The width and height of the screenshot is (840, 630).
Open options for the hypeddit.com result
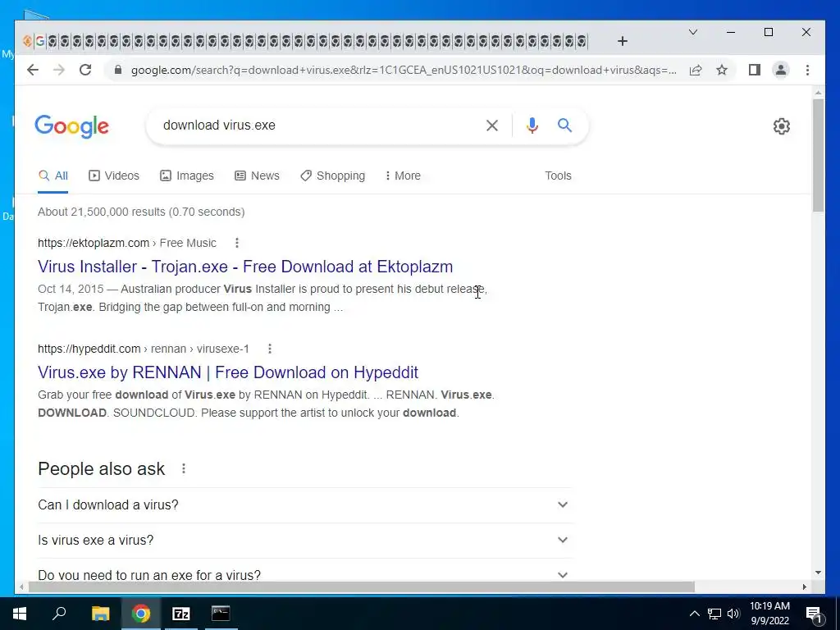click(269, 349)
